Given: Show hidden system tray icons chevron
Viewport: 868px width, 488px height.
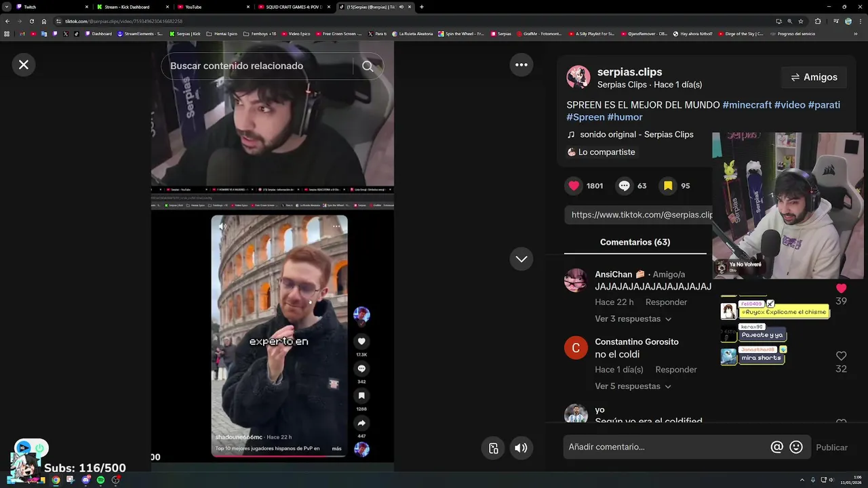Looking at the screenshot, I should (802, 480).
